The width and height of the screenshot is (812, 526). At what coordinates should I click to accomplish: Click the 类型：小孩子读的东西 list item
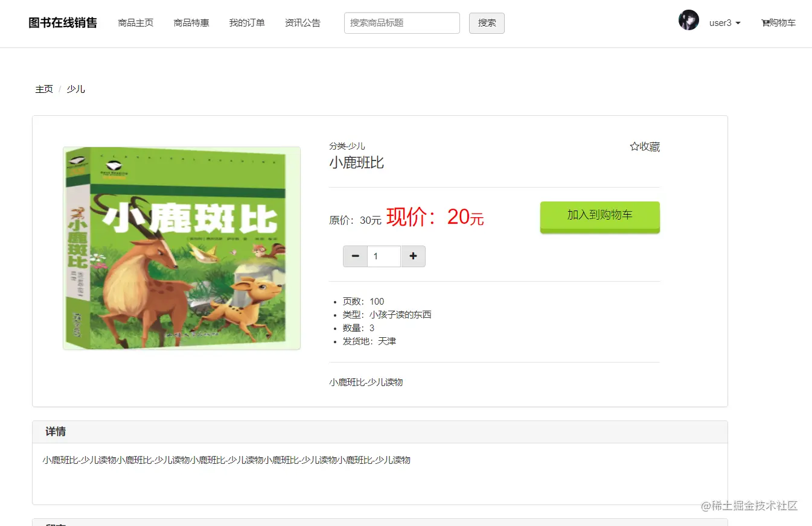[x=387, y=315]
